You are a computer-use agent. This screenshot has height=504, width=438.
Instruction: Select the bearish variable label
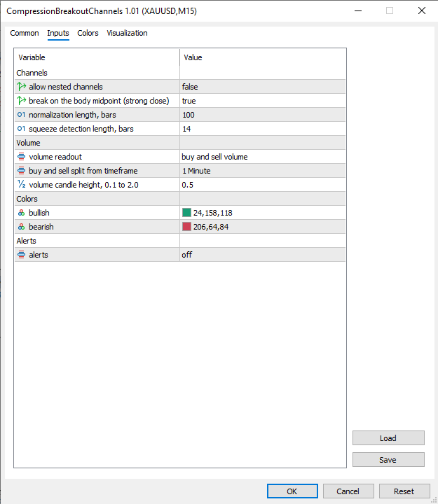tap(41, 227)
